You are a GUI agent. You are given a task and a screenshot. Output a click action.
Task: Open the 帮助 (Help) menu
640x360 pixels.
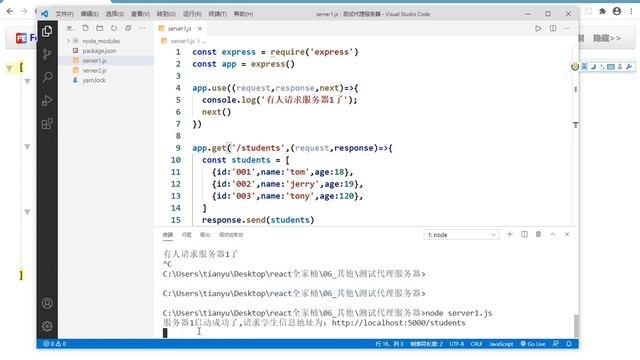pyautogui.click(x=243, y=14)
